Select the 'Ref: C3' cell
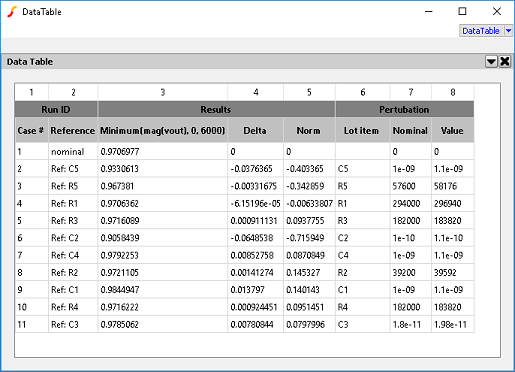 73,324
